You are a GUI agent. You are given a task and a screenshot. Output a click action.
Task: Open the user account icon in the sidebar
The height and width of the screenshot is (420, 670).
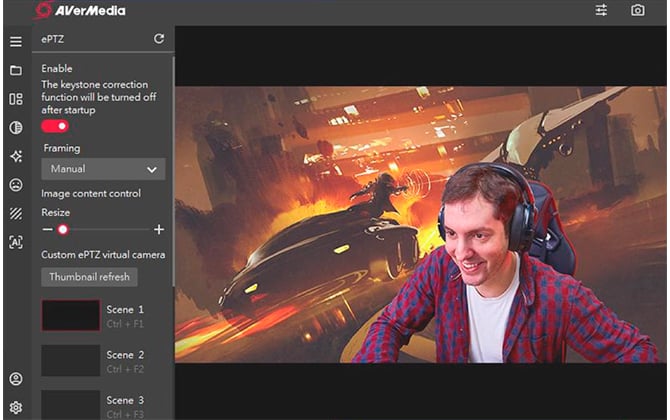click(16, 379)
